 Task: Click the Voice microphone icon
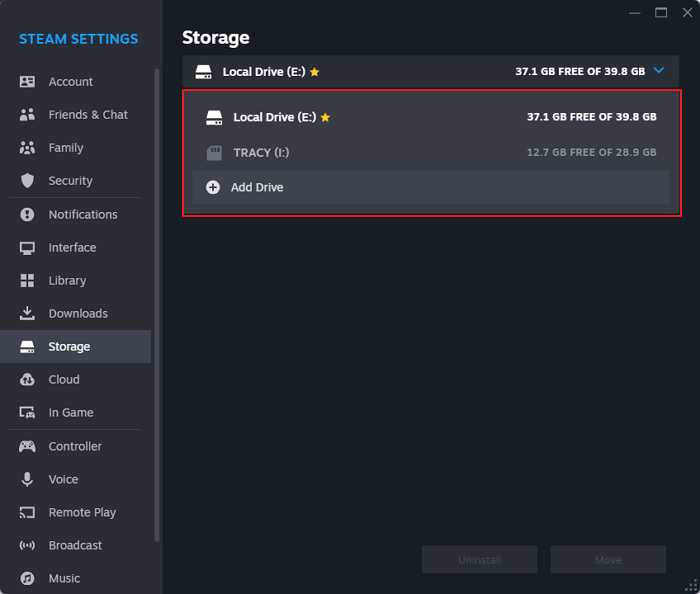tap(27, 479)
